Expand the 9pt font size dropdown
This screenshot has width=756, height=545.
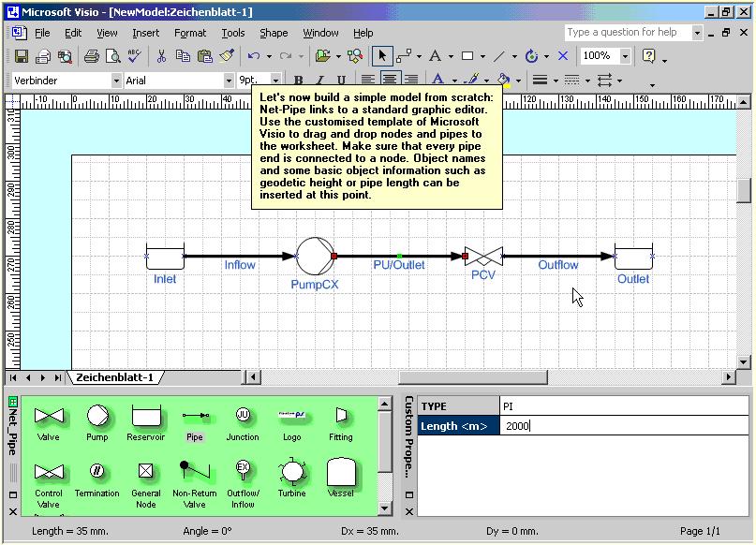coord(275,81)
